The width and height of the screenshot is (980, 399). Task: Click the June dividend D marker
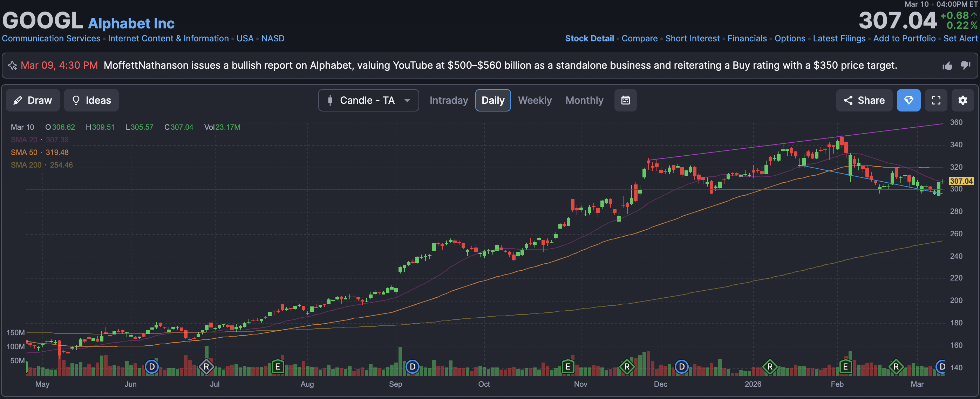(x=152, y=367)
